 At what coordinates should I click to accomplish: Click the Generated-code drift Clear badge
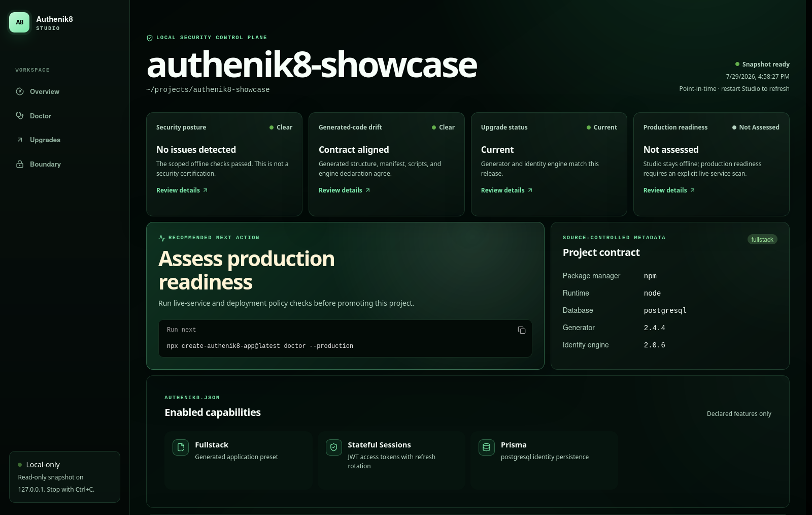point(443,127)
